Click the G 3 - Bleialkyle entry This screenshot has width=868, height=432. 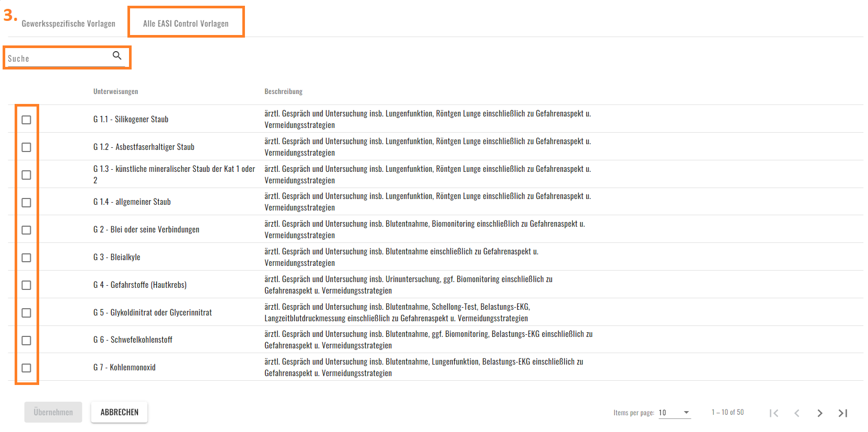pos(117,257)
